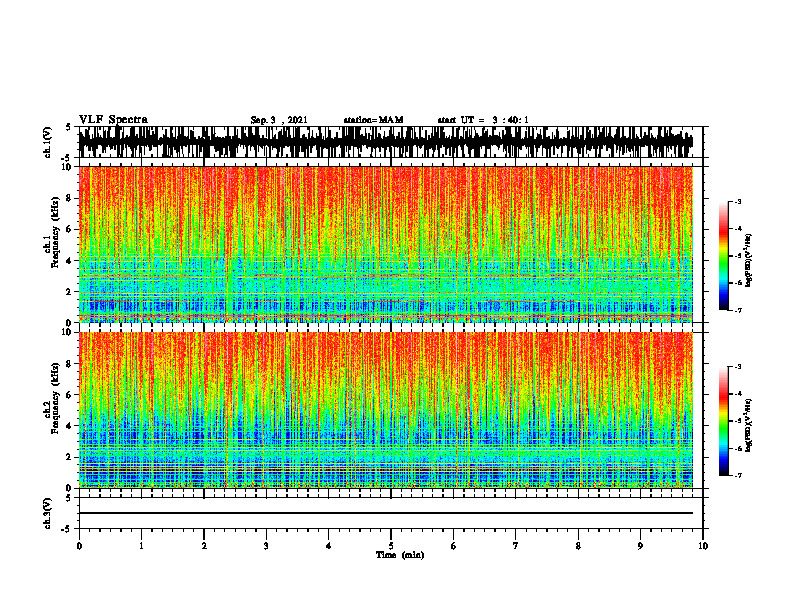
Task: Click the ch.1 spectrogram panel
Action: [x=386, y=244]
